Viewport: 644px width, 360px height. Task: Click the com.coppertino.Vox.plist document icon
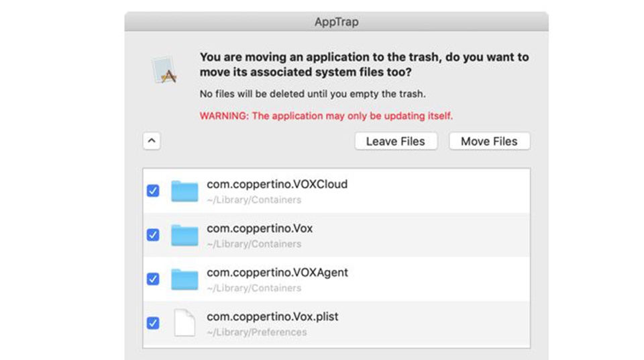click(184, 323)
